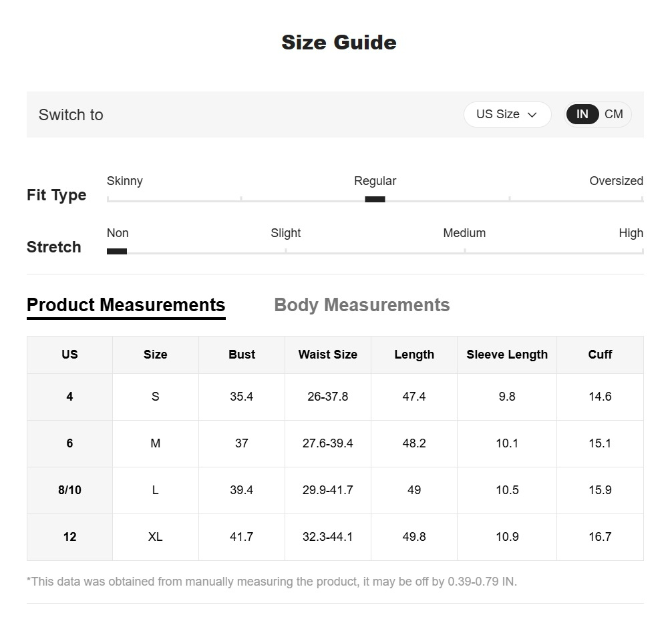Open the Body Measurements tab
Screen dimensions: 672x617
pyautogui.click(x=361, y=306)
